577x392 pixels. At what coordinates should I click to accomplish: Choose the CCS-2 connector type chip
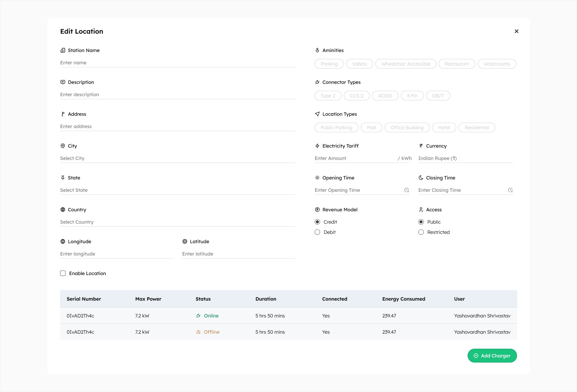coord(356,96)
